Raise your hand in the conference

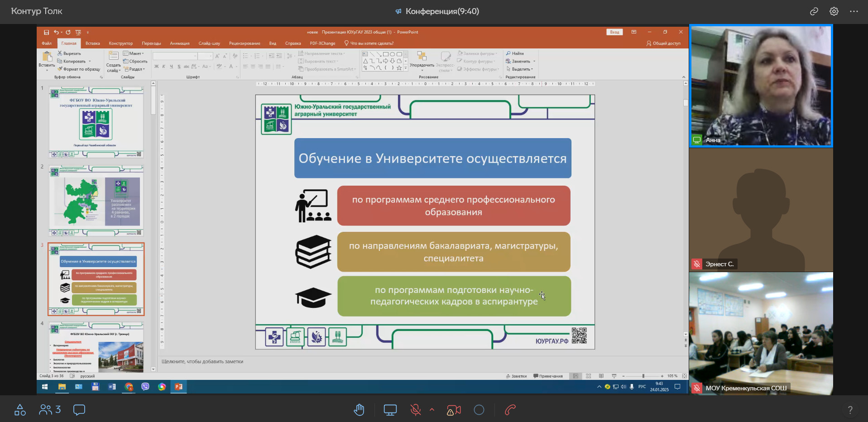[x=359, y=410]
